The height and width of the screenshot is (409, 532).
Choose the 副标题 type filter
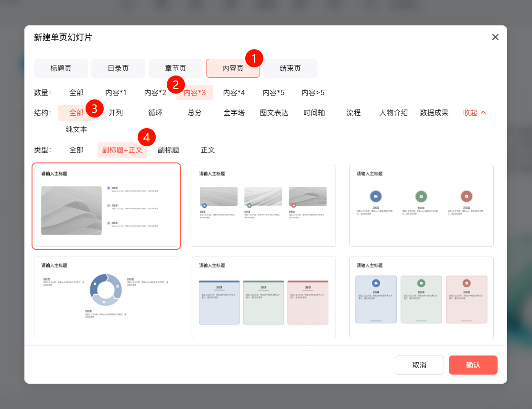click(168, 150)
